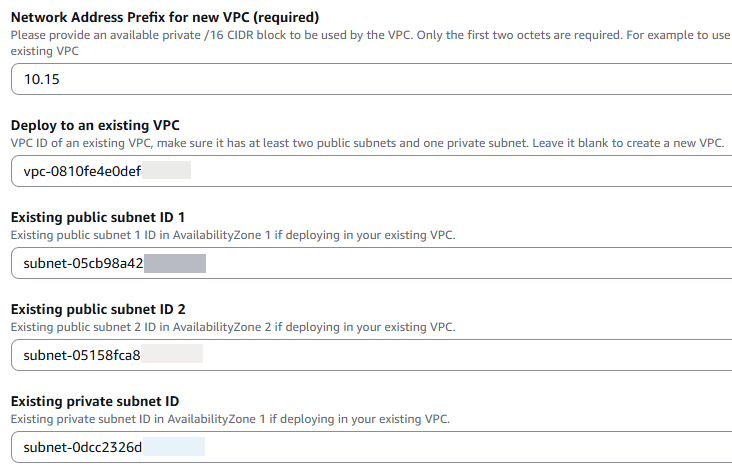The width and height of the screenshot is (732, 468).
Task: Select the Existing public subnet ID 1 field
Action: click(x=450, y=263)
